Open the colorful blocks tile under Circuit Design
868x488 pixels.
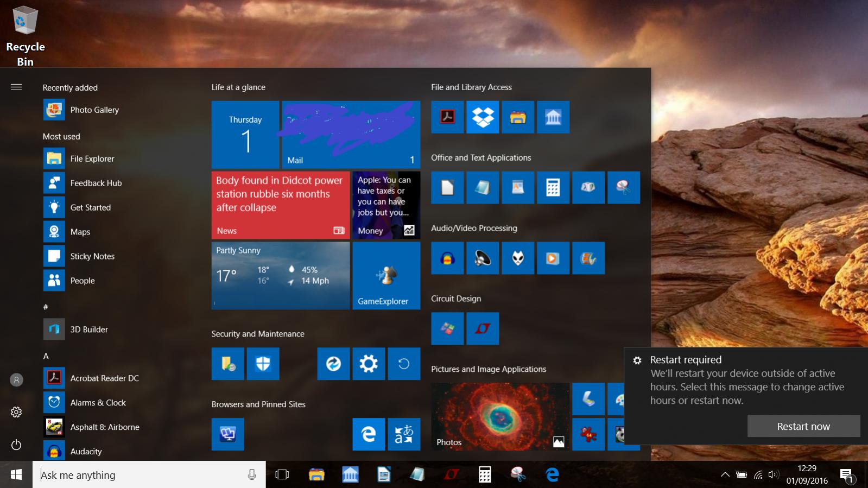447,328
